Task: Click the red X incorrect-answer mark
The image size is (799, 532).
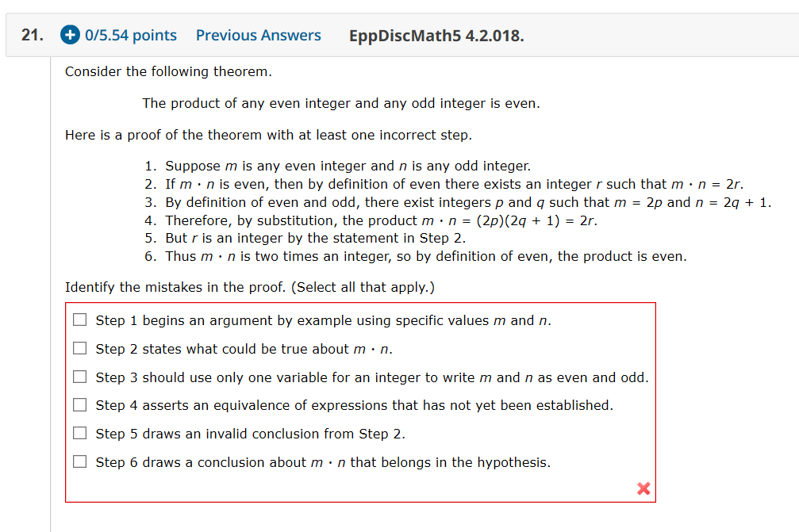Action: pos(643,489)
